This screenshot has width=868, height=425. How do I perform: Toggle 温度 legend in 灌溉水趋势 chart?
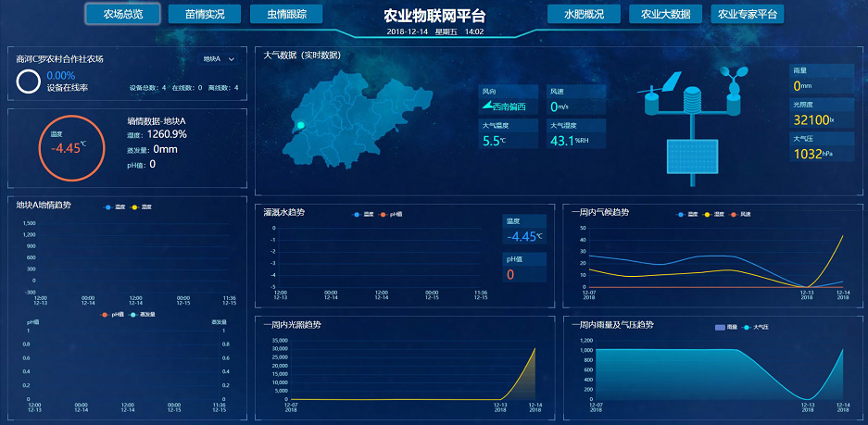coord(362,214)
